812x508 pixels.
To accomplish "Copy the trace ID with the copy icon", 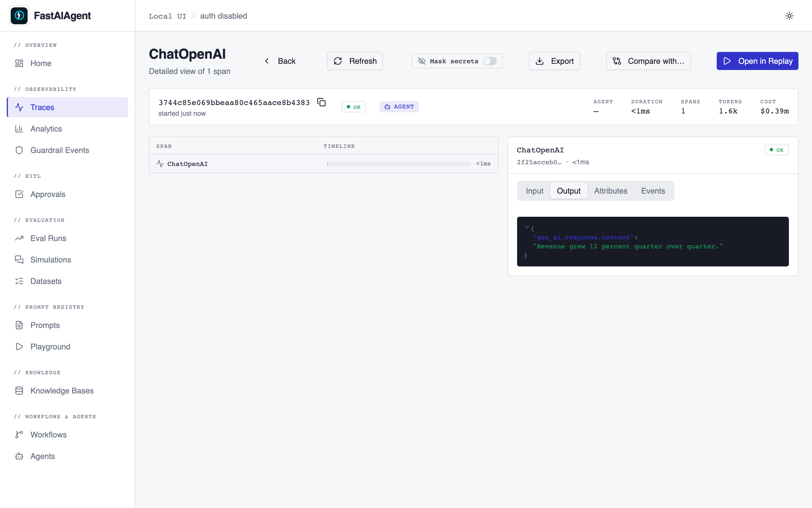I will pos(321,102).
